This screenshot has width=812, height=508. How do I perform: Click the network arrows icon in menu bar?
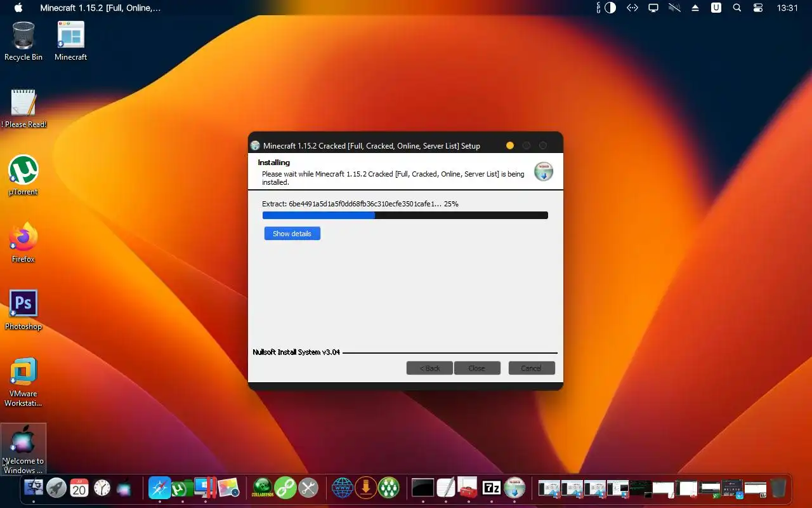(632, 8)
